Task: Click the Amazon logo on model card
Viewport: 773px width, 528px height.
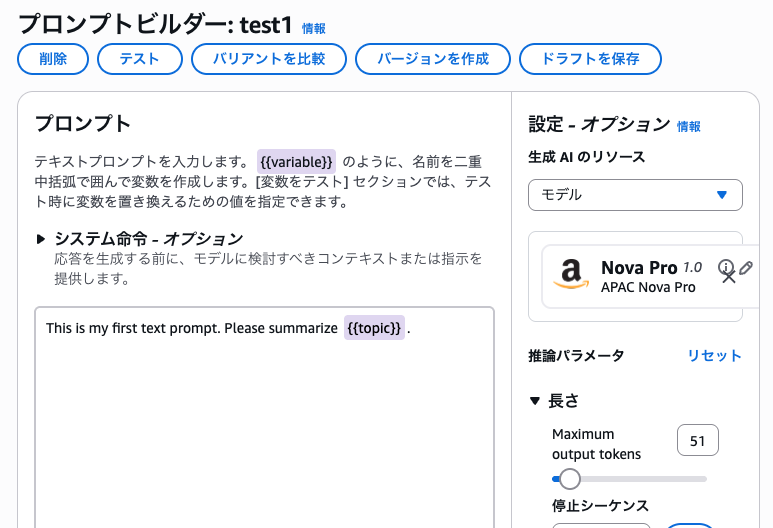Action: point(570,275)
